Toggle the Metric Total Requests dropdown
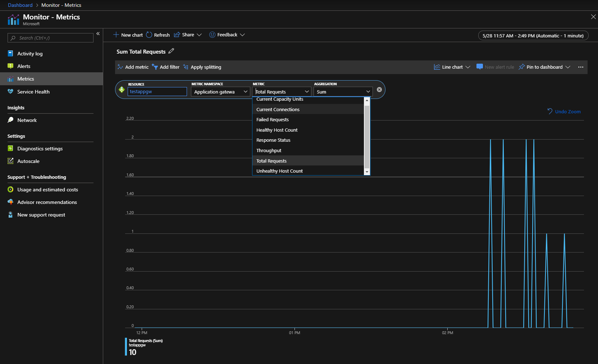Screen dimensions: 598x364 pos(282,92)
